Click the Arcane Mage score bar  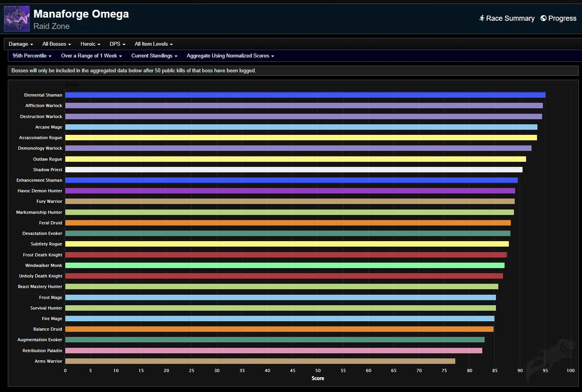pos(301,127)
